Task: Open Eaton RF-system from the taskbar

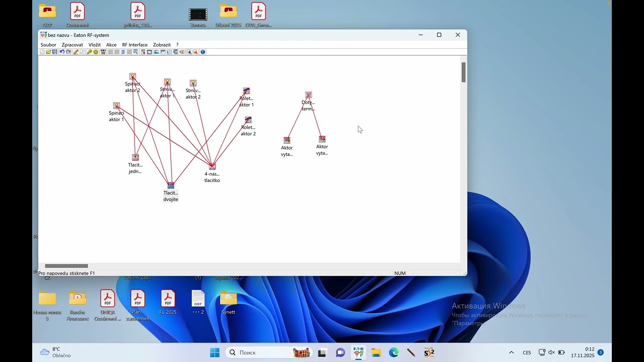Action: (358, 352)
